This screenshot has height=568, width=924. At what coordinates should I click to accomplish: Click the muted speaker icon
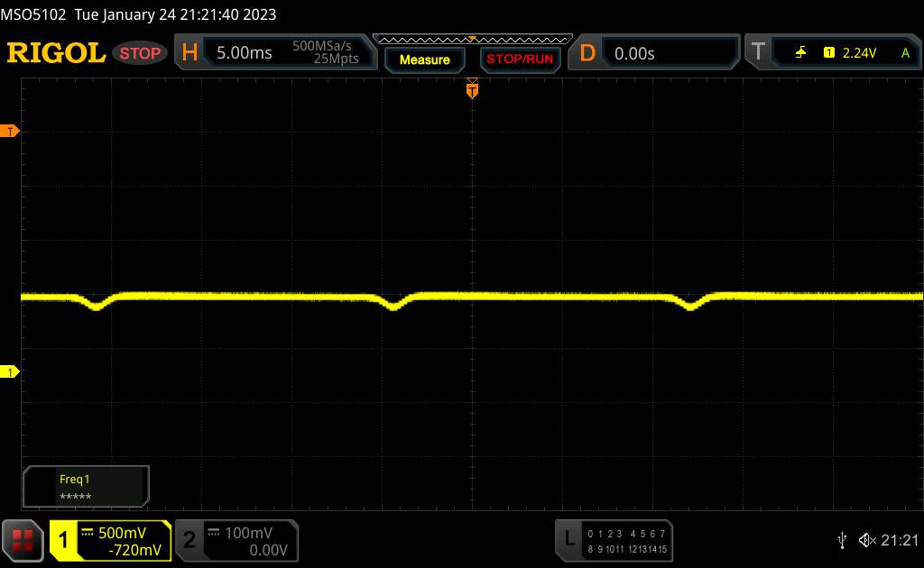[867, 540]
